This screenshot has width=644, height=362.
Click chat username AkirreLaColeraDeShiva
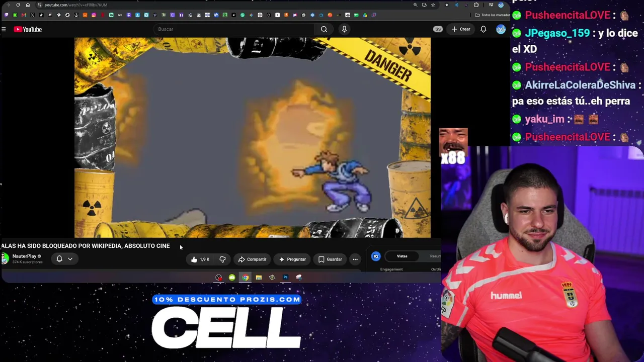[580, 85]
